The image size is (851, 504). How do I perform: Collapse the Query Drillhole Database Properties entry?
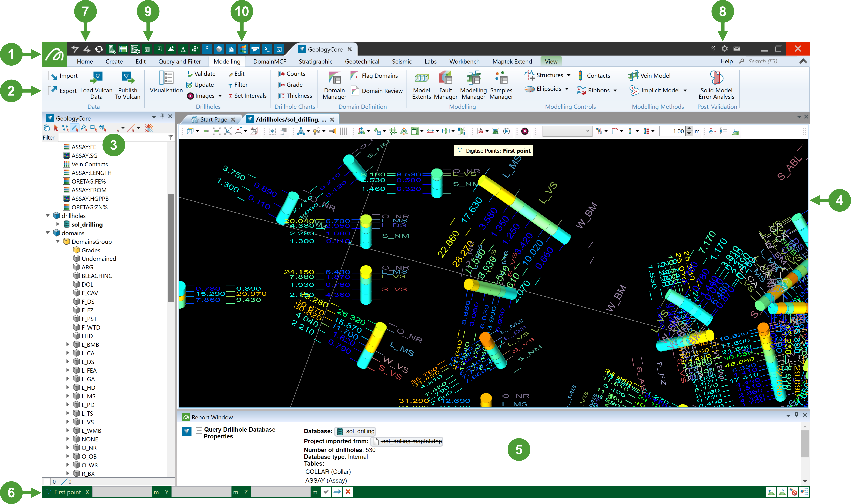pyautogui.click(x=199, y=431)
